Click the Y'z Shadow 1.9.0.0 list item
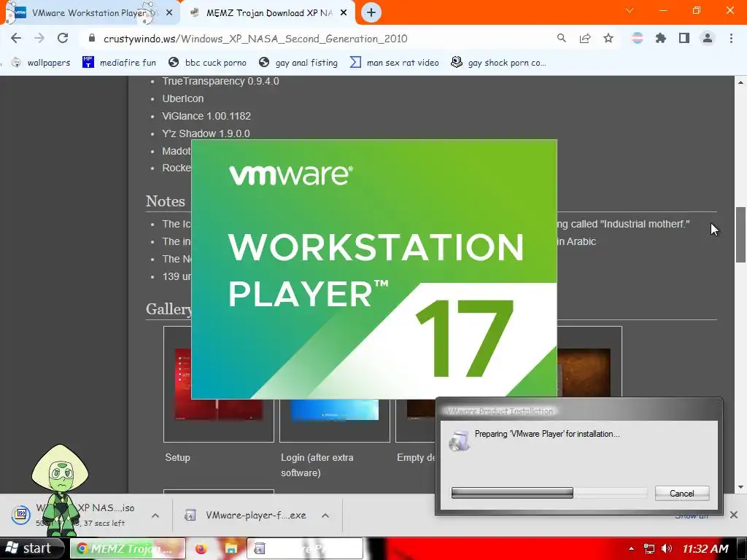 click(206, 133)
